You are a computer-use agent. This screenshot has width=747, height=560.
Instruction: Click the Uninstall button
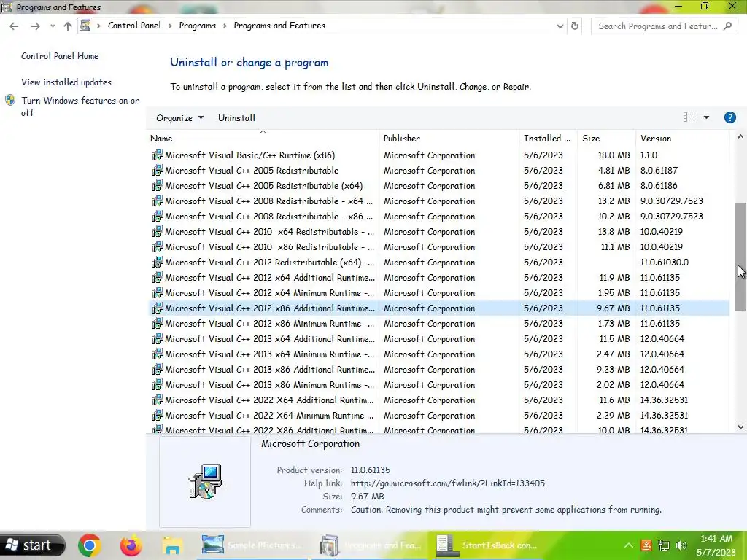[x=236, y=118]
